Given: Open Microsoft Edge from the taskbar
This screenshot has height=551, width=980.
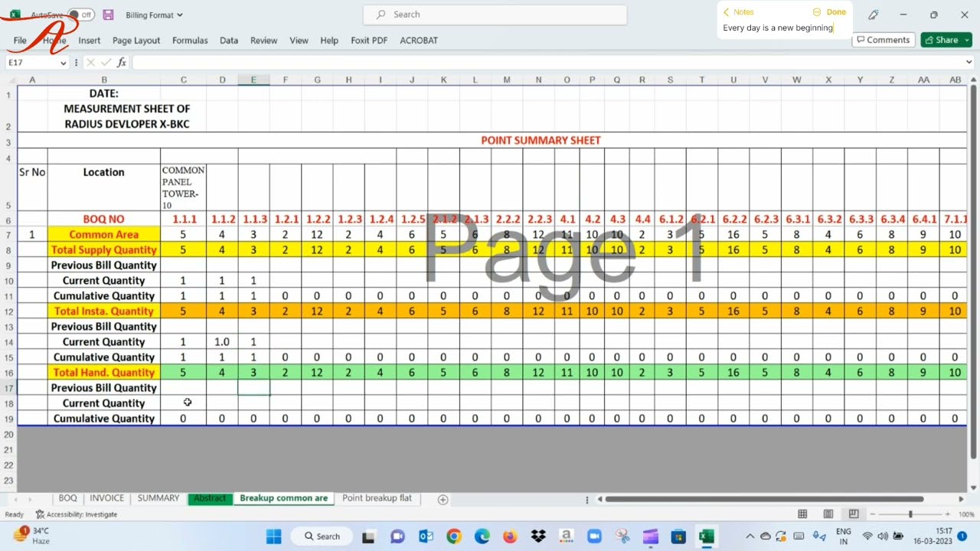Looking at the screenshot, I should [x=482, y=536].
